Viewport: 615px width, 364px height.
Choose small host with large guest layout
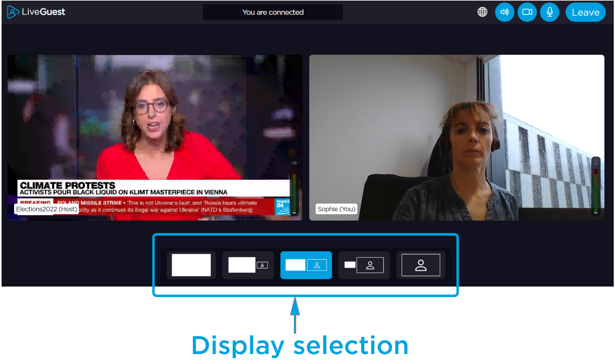pos(364,265)
